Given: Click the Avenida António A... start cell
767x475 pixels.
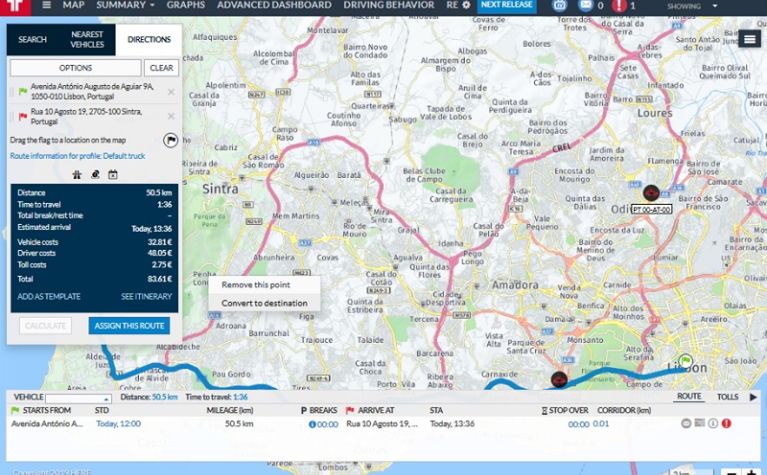Looking at the screenshot, I should (x=47, y=424).
